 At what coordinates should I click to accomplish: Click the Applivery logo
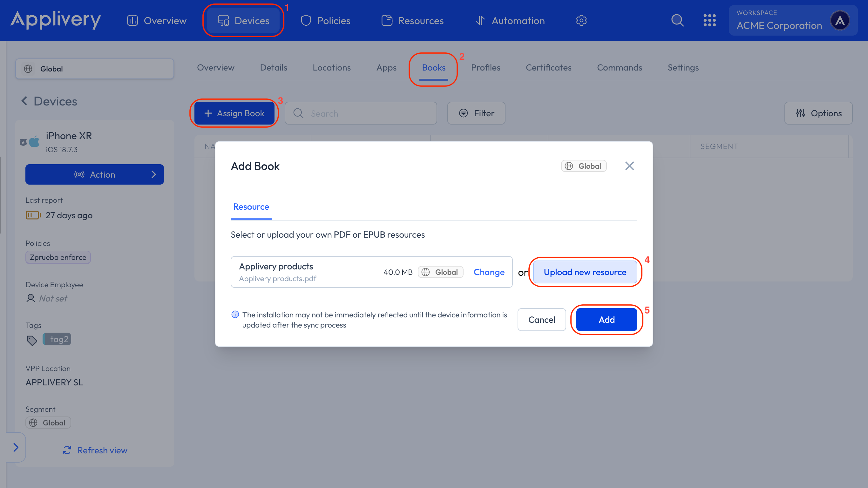[x=56, y=20]
